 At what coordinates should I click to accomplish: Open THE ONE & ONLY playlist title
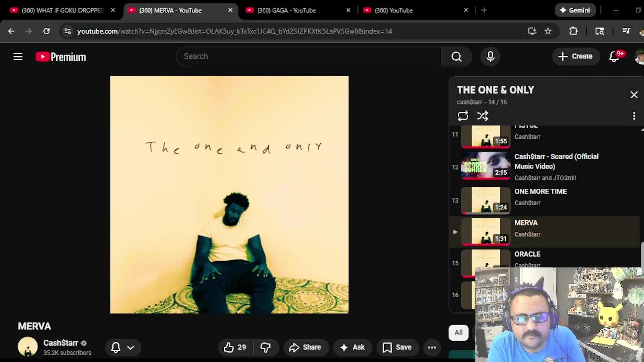point(496,90)
